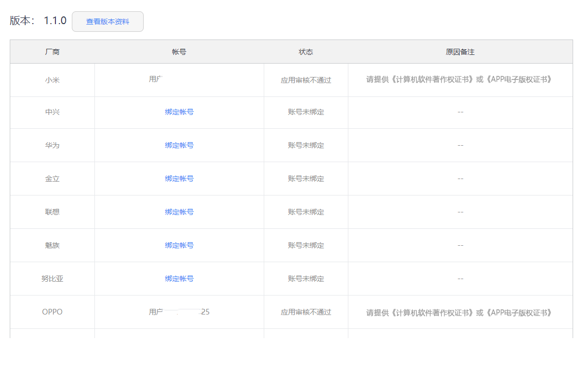Click the OPPO vendor cell
Screen dimensions: 588x373
pyautogui.click(x=52, y=312)
